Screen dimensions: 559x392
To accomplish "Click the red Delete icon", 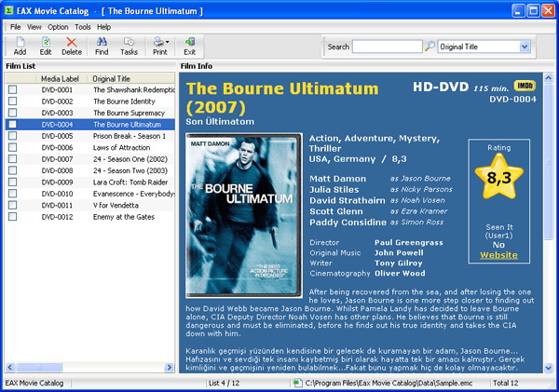I will pos(72,42).
